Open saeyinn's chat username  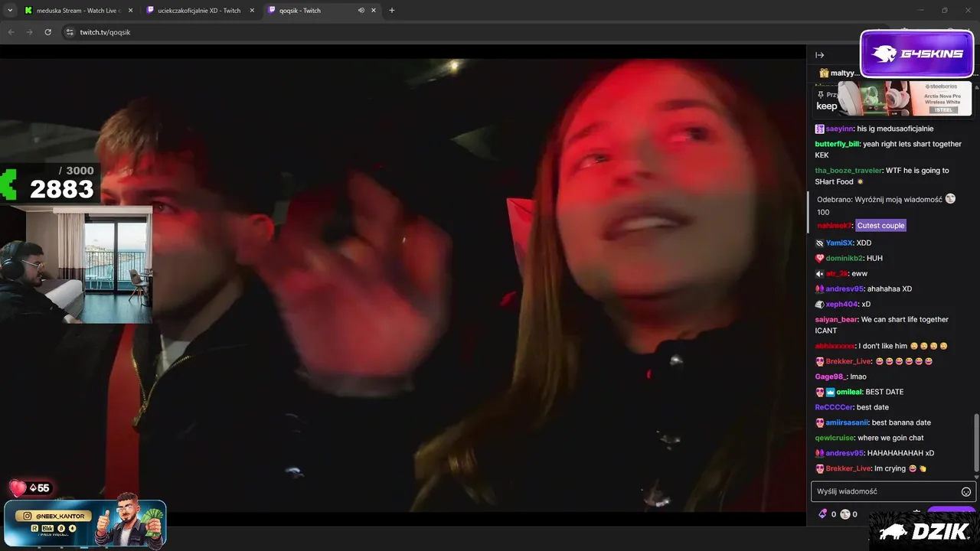coord(839,129)
